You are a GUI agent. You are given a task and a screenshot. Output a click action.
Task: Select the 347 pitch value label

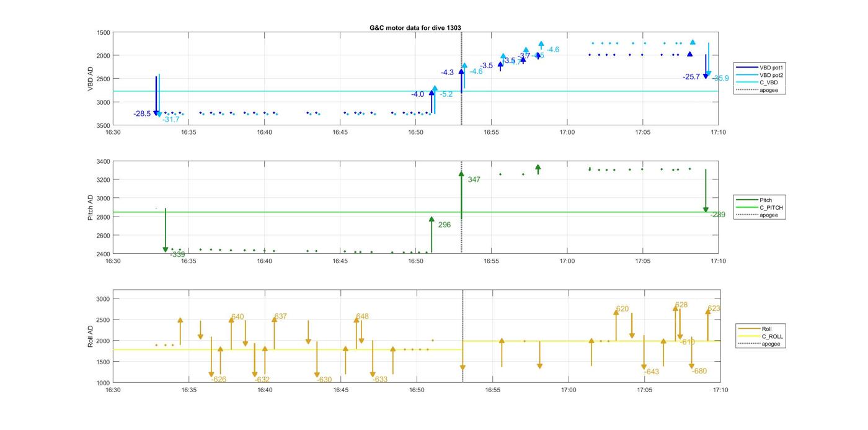(x=474, y=179)
